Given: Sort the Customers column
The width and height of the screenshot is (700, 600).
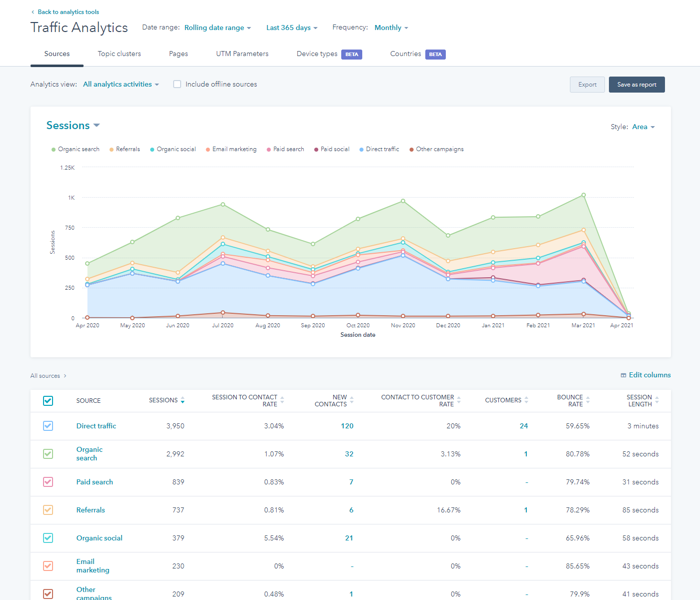Looking at the screenshot, I should [526, 400].
